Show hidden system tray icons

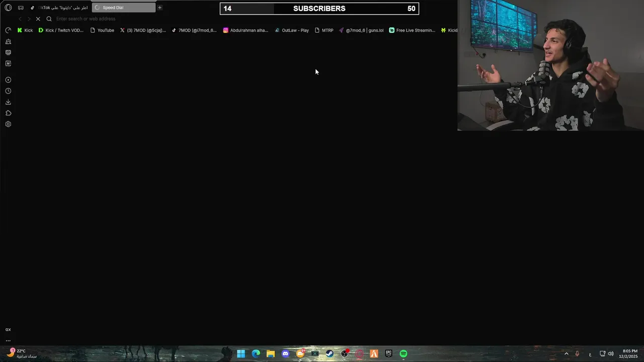[x=566, y=354]
